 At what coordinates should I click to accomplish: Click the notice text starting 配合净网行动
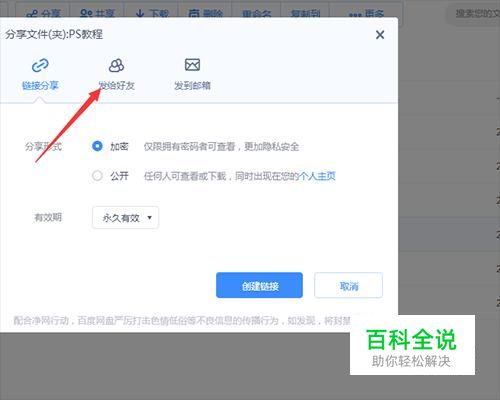pos(182,321)
